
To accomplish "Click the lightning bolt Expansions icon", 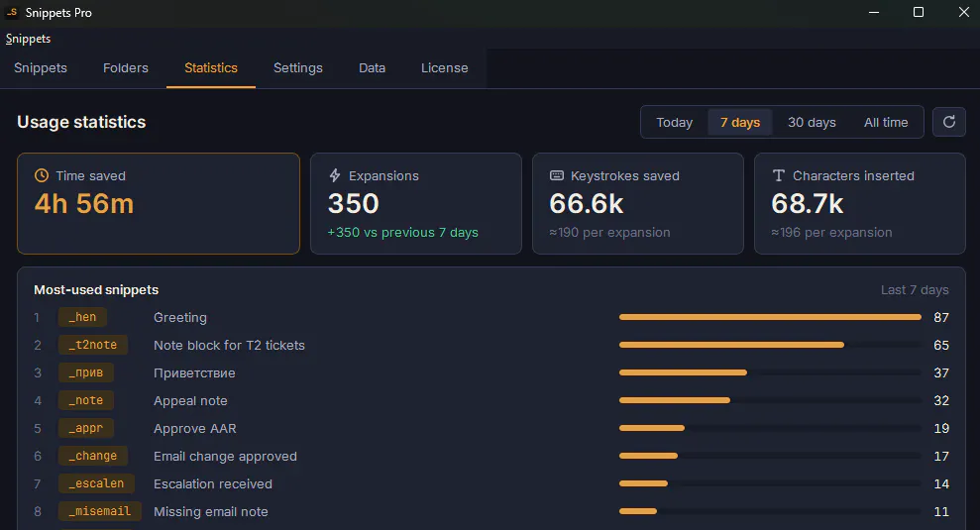I will [335, 175].
